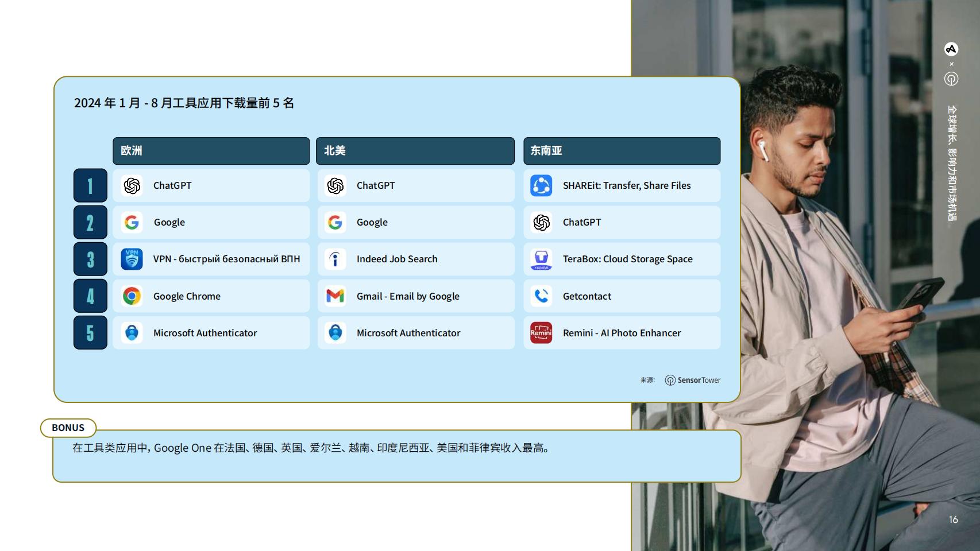Click 'Microsoft Authenticator' text in the Europe (欧洲) column
Screen dimensions: 980x551
[x=205, y=333]
